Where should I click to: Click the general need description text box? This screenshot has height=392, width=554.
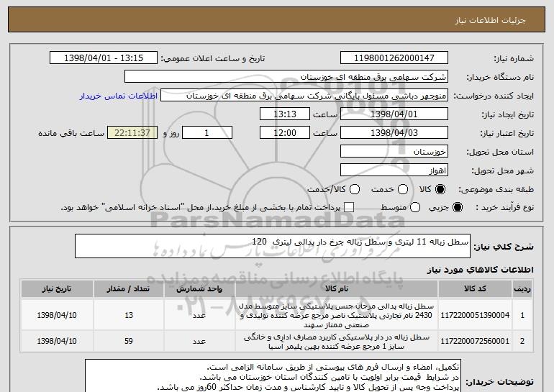tap(273, 246)
